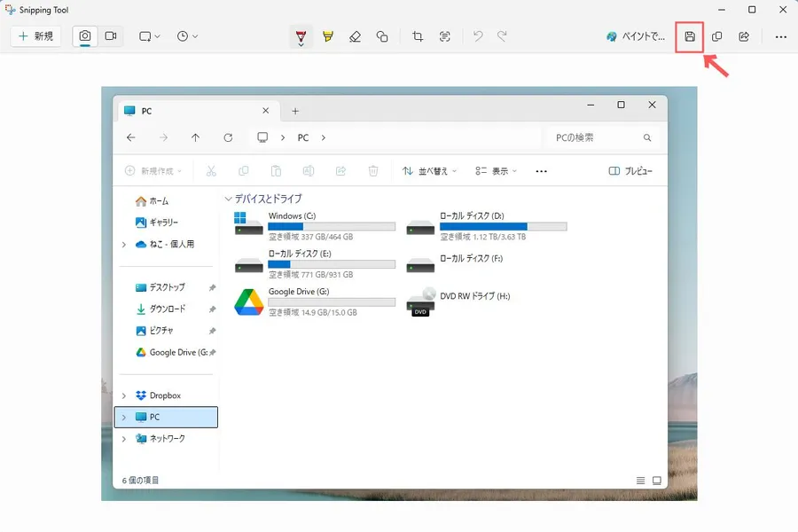Open the snip with ペイントで... button
Viewport: 798px width, 532px height.
click(635, 36)
